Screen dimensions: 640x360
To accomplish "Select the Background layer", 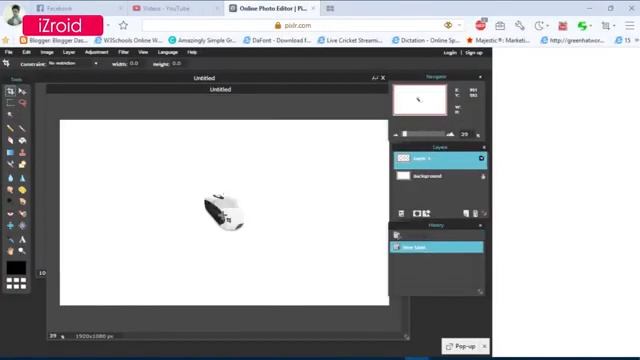I will [x=440, y=176].
